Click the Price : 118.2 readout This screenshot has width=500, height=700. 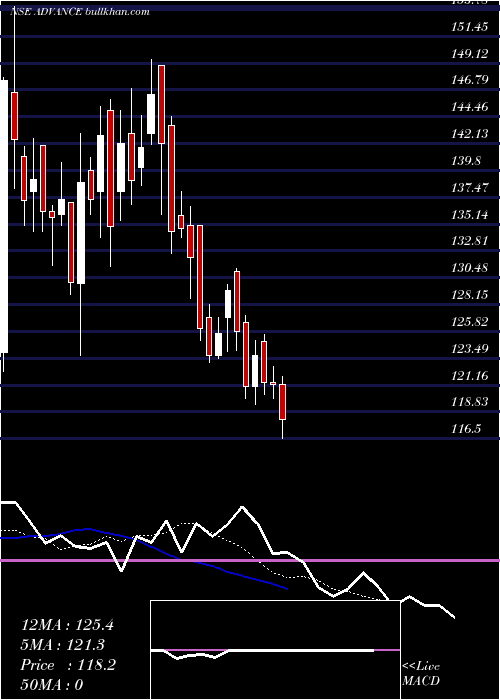[x=68, y=665]
